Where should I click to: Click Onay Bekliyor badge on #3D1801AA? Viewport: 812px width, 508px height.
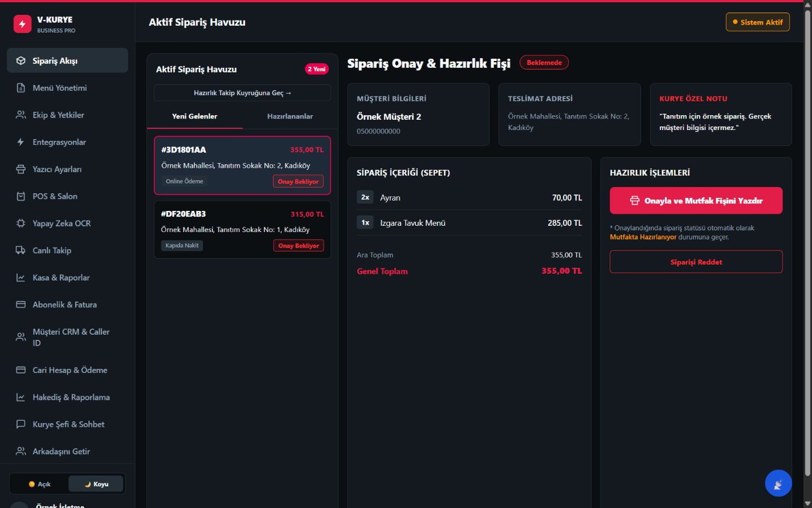pyautogui.click(x=298, y=181)
